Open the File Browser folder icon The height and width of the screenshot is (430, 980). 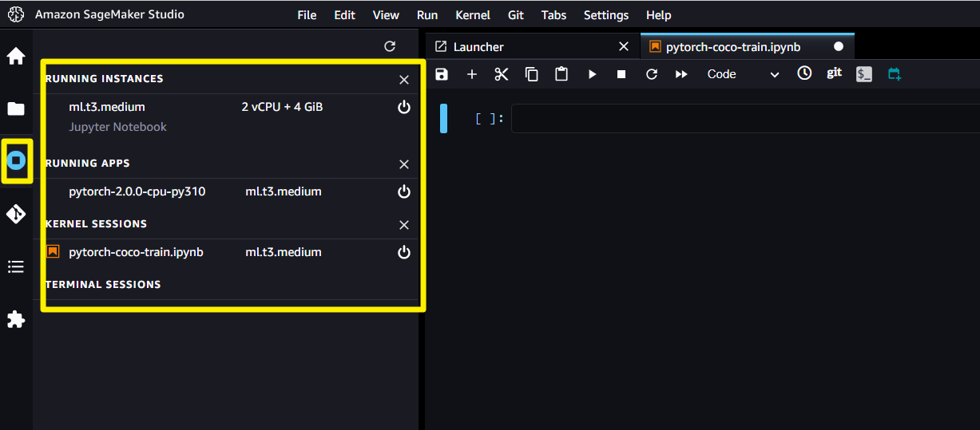coord(16,109)
